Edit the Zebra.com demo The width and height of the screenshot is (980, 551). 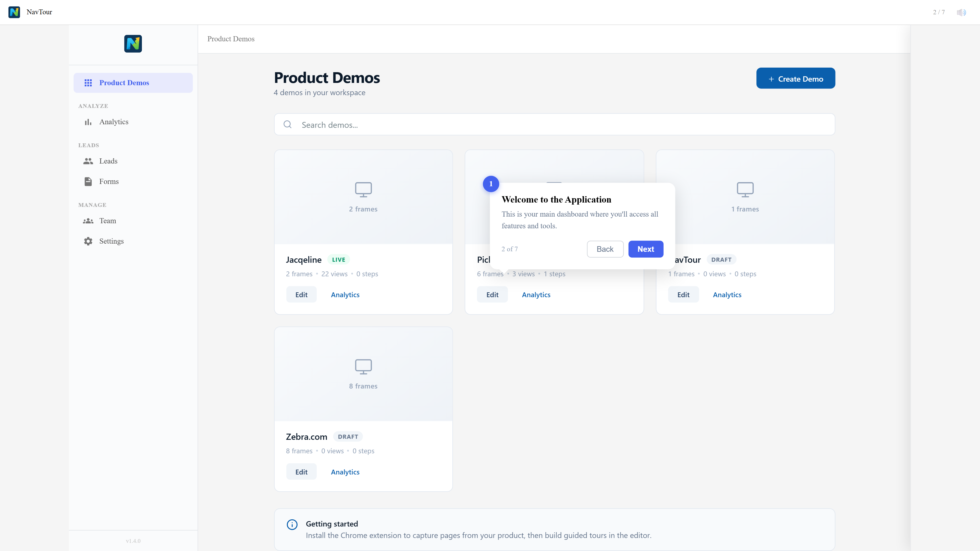[301, 471]
